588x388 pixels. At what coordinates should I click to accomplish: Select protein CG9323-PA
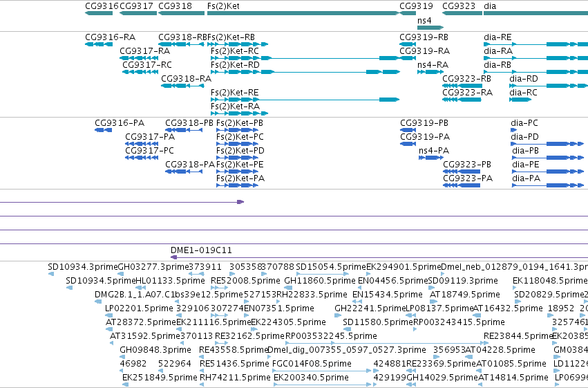click(462, 186)
